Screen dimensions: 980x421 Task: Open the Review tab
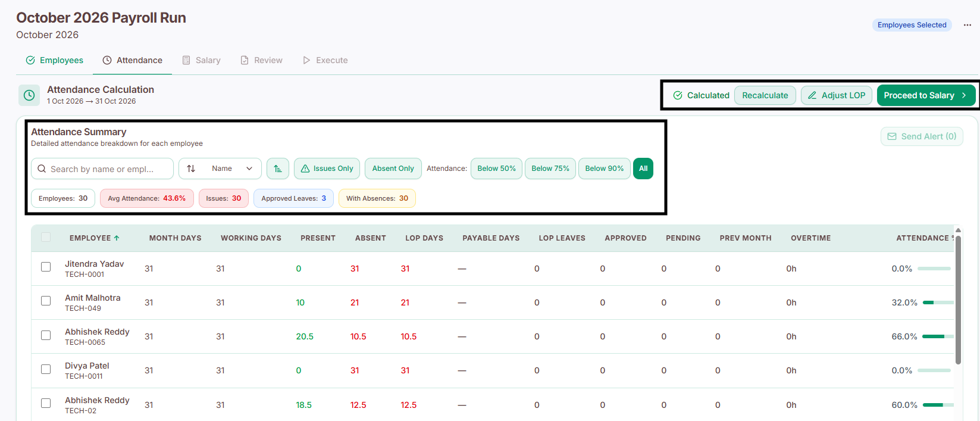click(x=261, y=60)
